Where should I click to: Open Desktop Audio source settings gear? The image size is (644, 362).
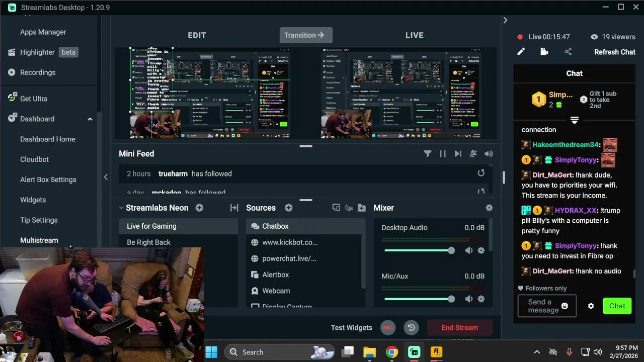[481, 250]
